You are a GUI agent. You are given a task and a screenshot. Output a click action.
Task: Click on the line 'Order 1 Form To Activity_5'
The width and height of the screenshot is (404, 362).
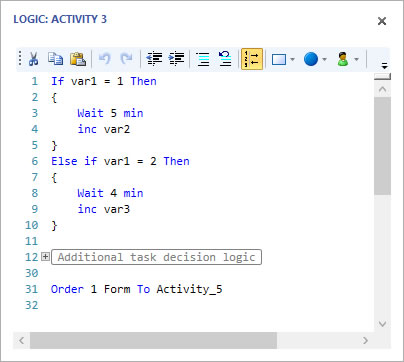(x=136, y=289)
